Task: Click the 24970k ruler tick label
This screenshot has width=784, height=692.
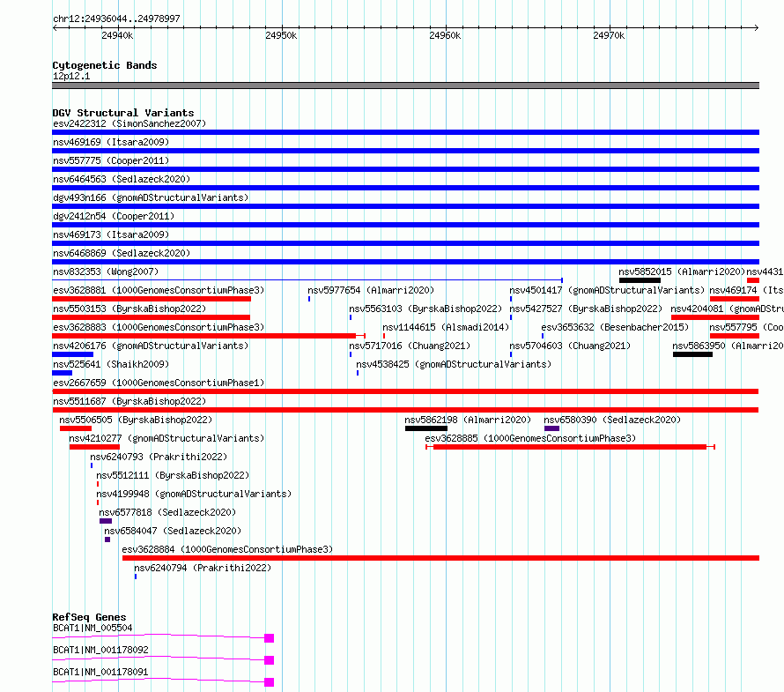Action: point(609,35)
